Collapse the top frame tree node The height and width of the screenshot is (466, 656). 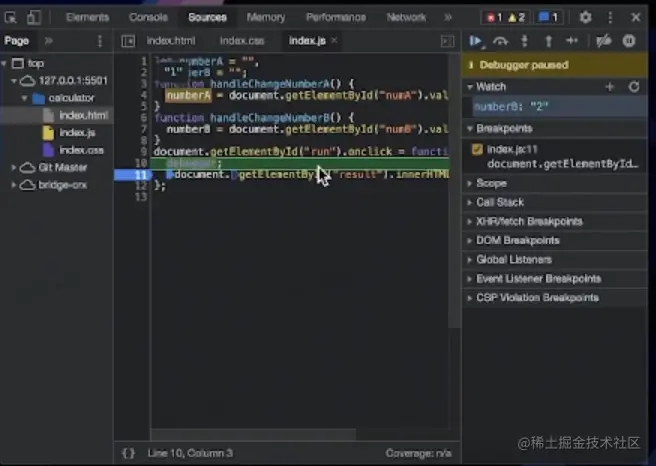(x=4, y=63)
